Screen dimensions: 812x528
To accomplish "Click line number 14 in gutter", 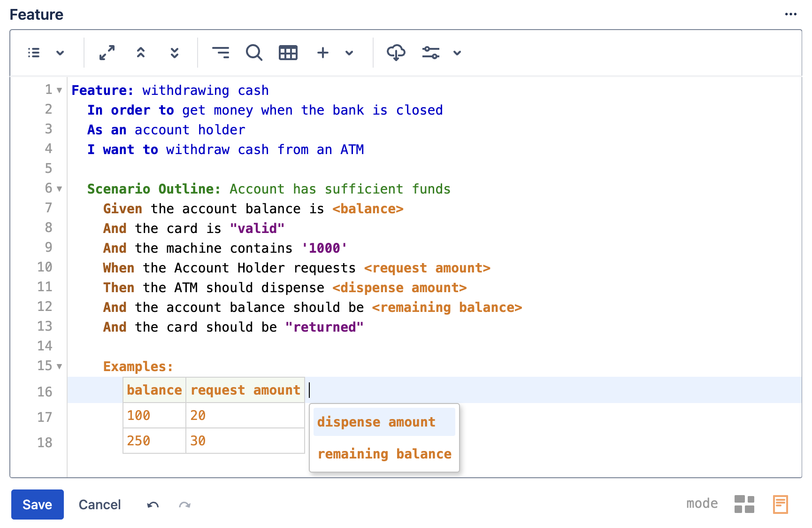I will [x=45, y=346].
